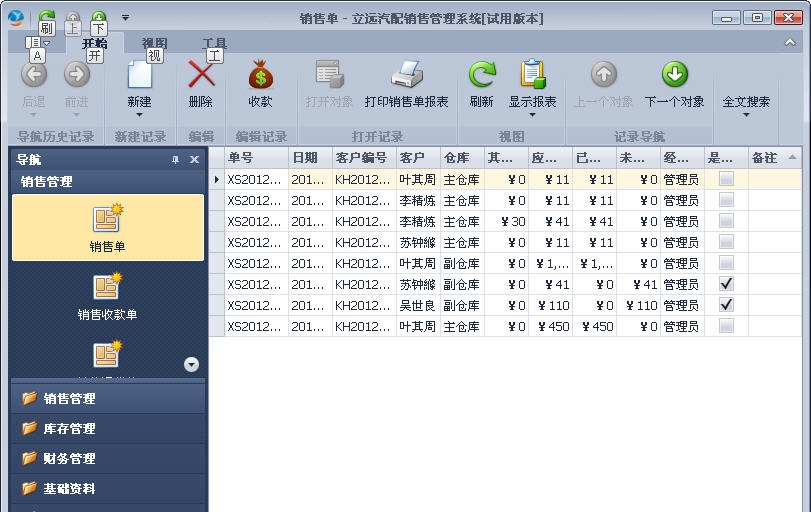Toggle checkbox in first 叶其周 row

(x=726, y=179)
